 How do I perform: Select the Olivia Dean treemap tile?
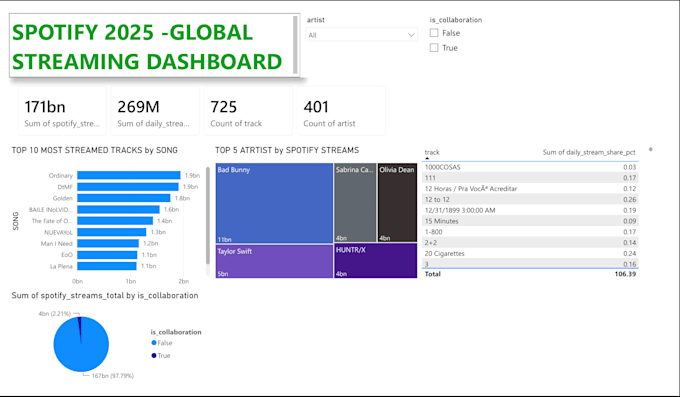[x=397, y=203]
